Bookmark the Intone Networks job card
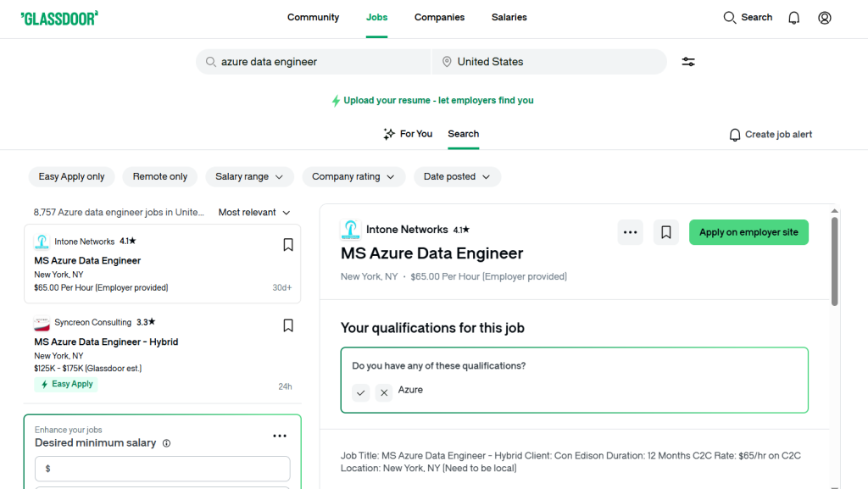Image resolution: width=868 pixels, height=489 pixels. tap(288, 244)
